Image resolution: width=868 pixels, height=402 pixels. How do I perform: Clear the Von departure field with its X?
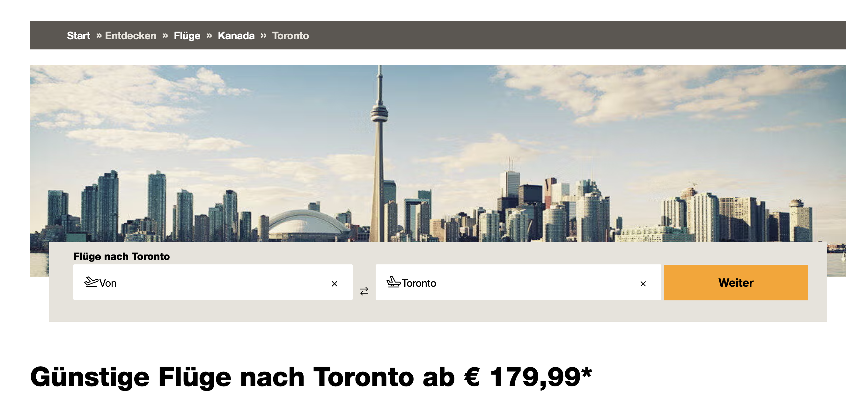click(334, 284)
